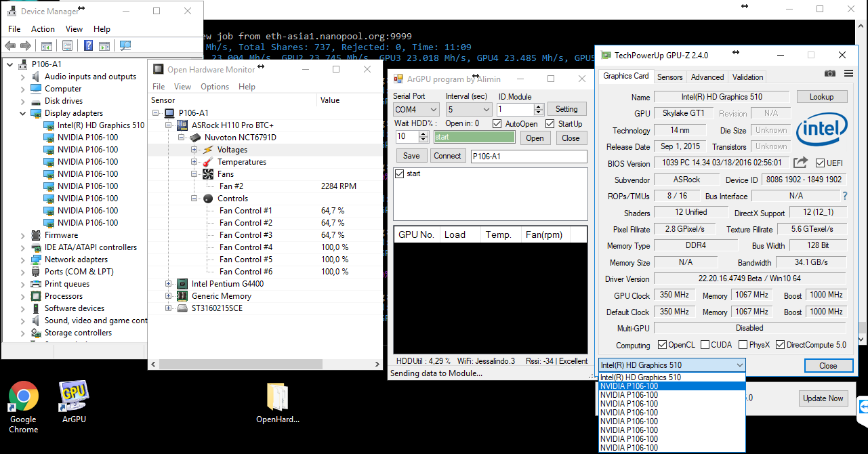
Task: Click the Intel logo in GPU-Z
Action: (822, 129)
